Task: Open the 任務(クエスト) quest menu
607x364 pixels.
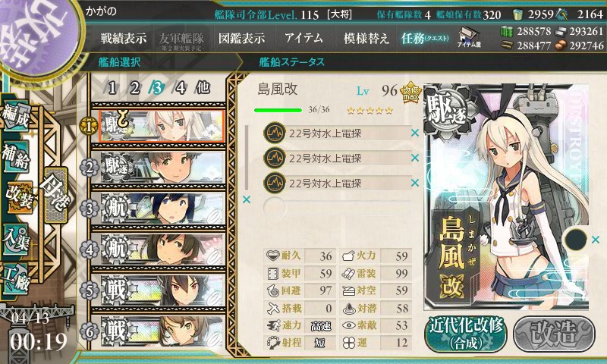Action: [x=425, y=38]
